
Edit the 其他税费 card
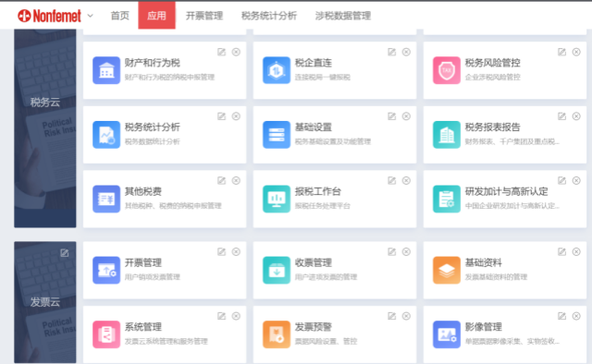tap(222, 181)
